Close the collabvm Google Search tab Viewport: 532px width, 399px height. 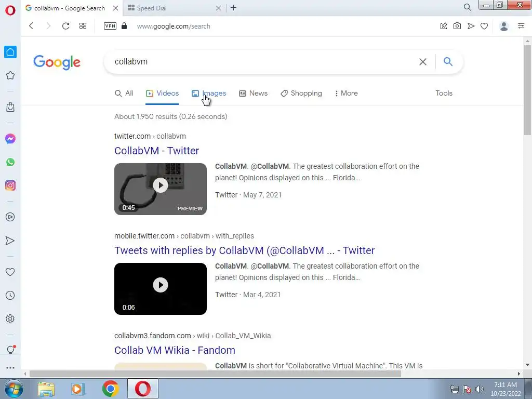[116, 8]
